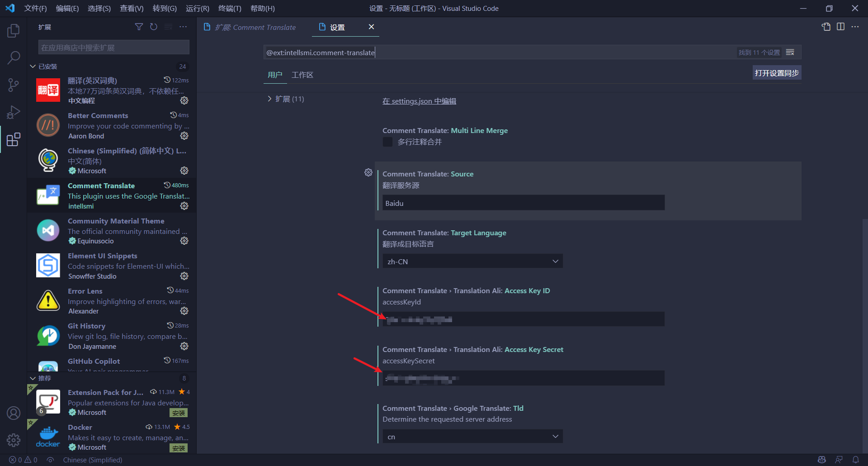868x466 pixels.
Task: Open the 文件(F) menu
Action: click(x=35, y=9)
